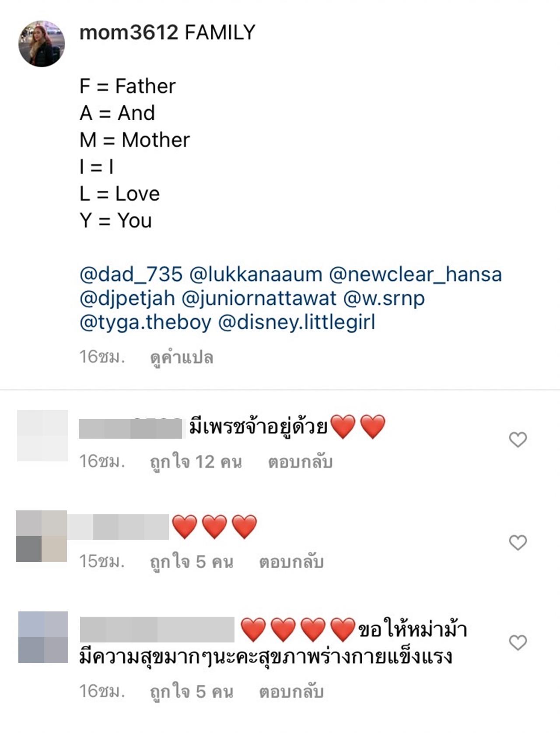Open the mom3612 profile picture
560x733 pixels.
click(x=42, y=44)
